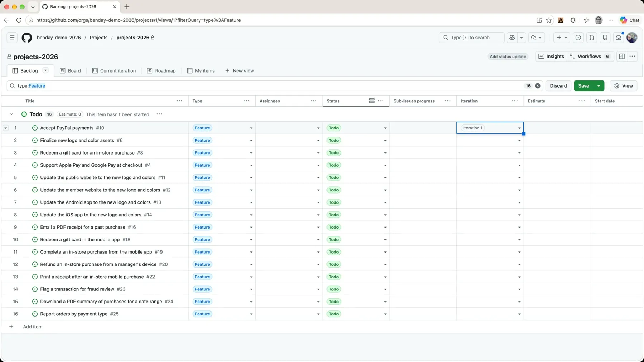The image size is (644, 362).
Task: Open the benday-demo-2026 breadcrumb link
Action: click(59, 38)
